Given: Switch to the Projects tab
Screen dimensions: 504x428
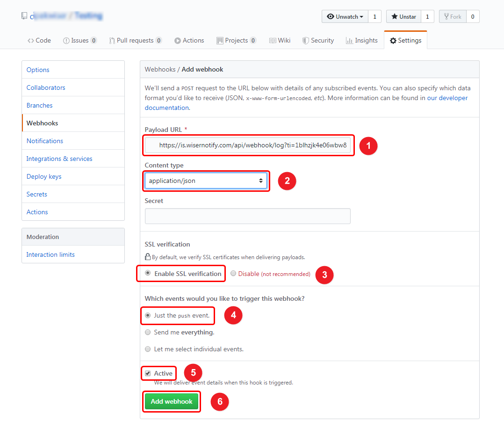Looking at the screenshot, I should 236,41.
